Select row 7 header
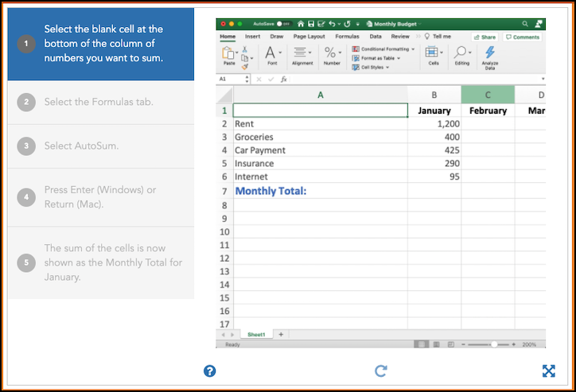The width and height of the screenshot is (576, 392). point(224,191)
